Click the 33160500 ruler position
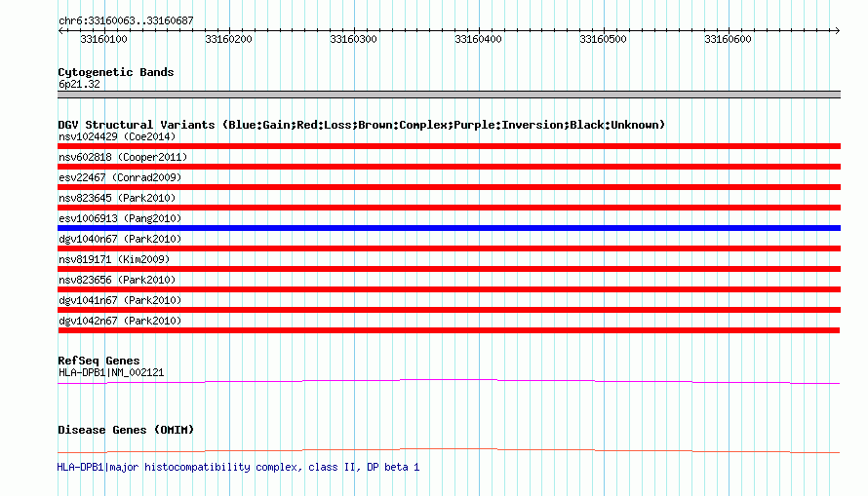868x496 pixels. pyautogui.click(x=603, y=39)
